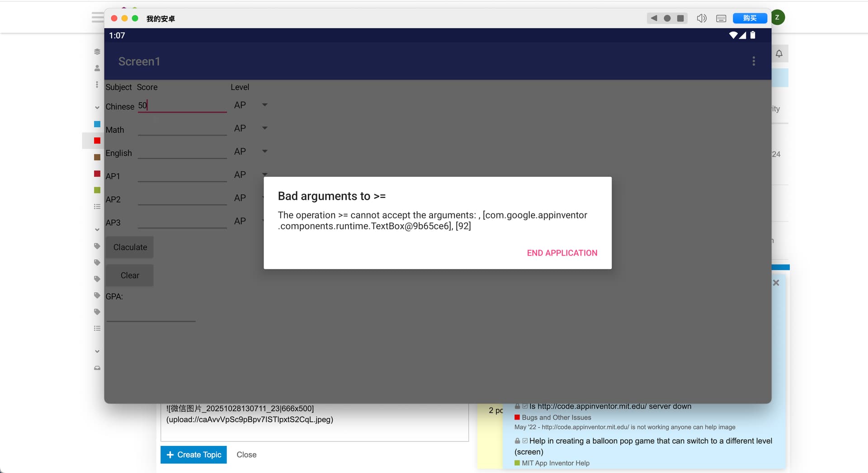
Task: Focus the AP3 score input field
Action: [x=182, y=222]
